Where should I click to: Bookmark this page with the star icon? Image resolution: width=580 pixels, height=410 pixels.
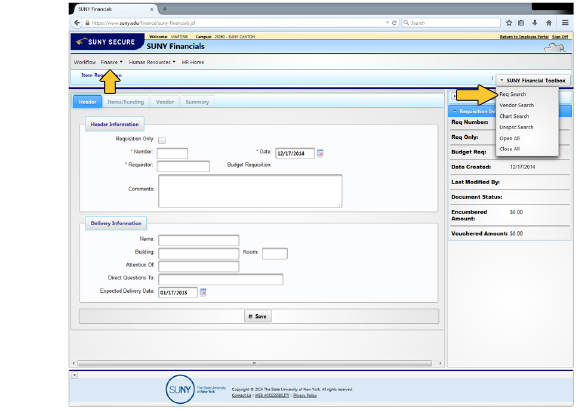(x=509, y=23)
